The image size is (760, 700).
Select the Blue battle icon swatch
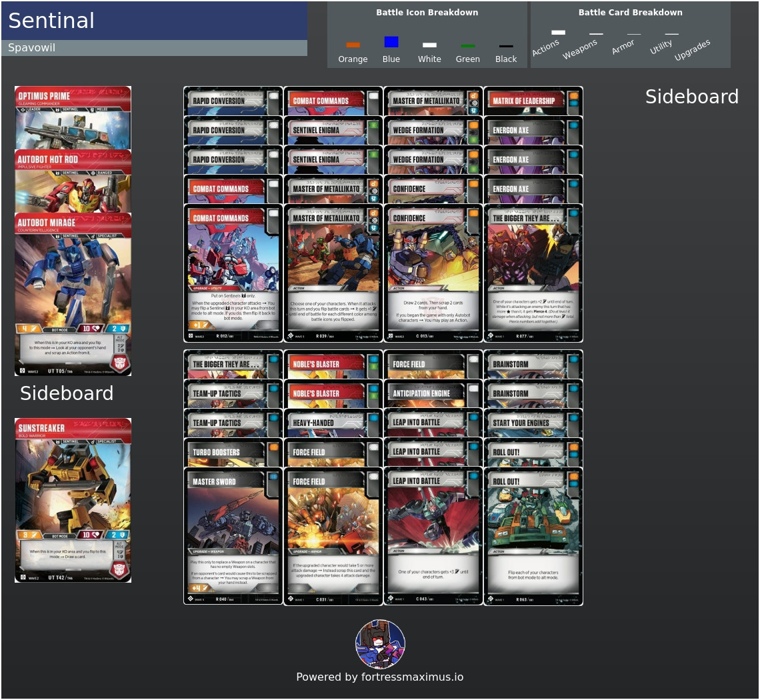391,42
